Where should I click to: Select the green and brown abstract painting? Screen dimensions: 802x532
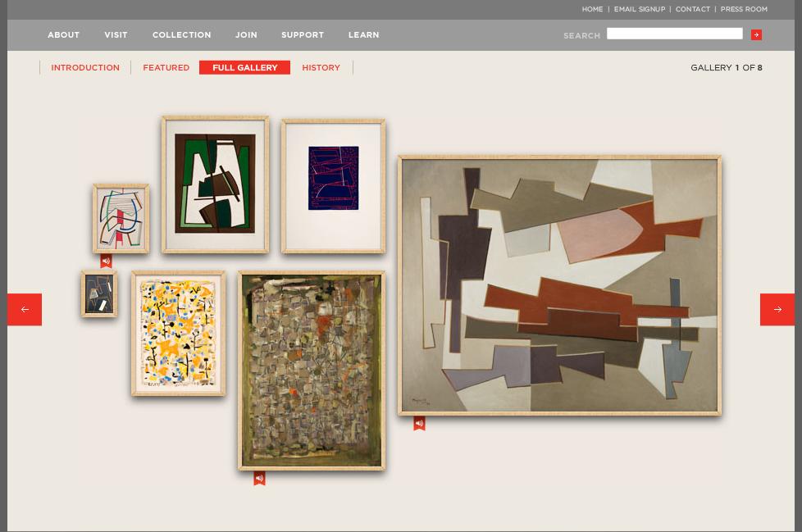216,184
